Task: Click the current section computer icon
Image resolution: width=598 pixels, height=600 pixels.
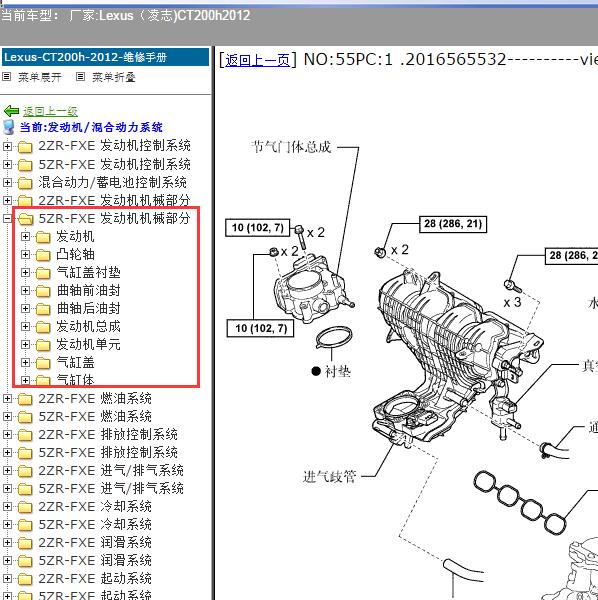Action: tap(8, 127)
